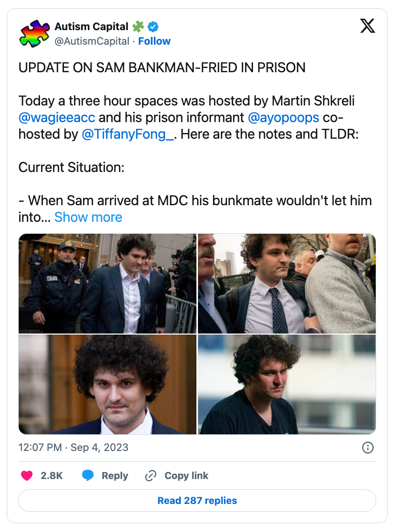Click the @TiffanyFong_ mention
This screenshot has width=397, height=532.
point(127,135)
